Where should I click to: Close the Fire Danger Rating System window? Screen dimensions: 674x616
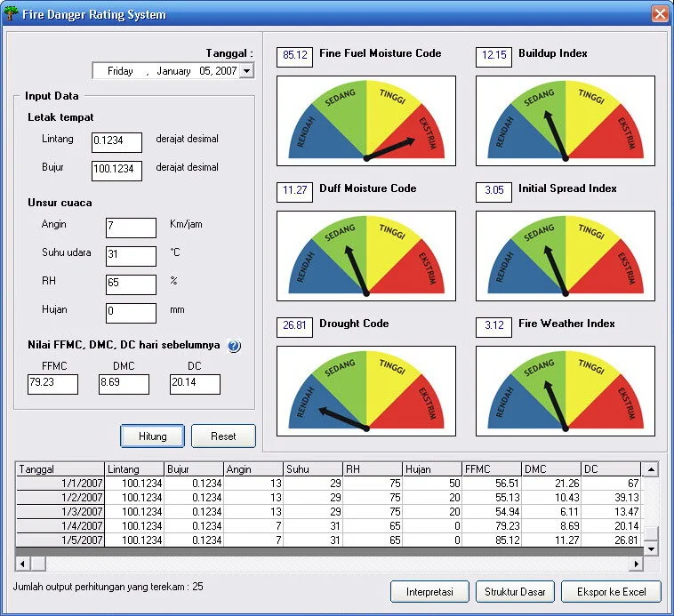tap(659, 14)
